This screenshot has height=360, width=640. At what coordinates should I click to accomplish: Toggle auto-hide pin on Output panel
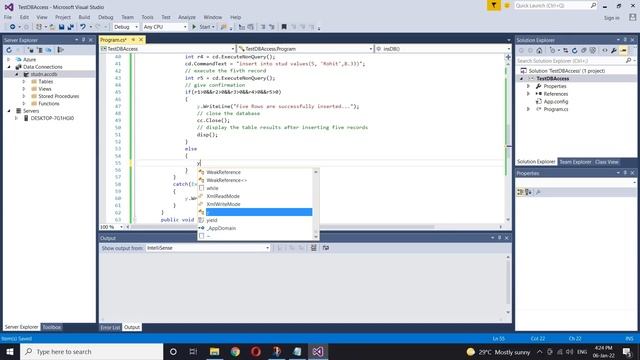pos(499,238)
